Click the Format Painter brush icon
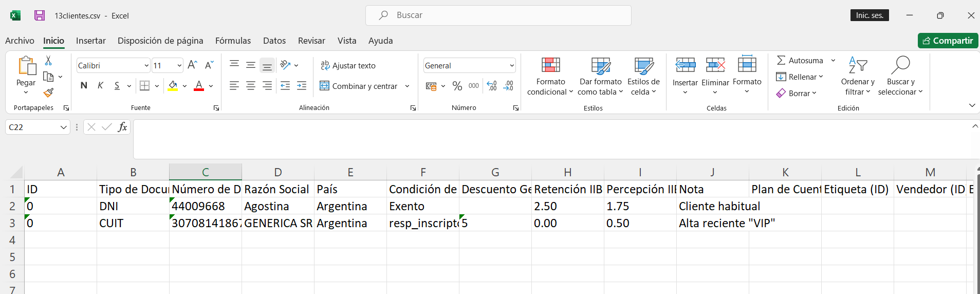The height and width of the screenshot is (294, 980). (x=48, y=93)
